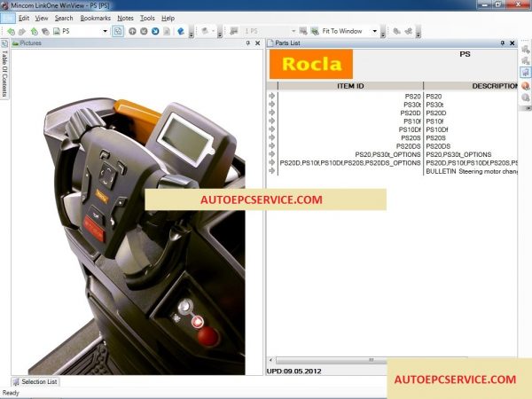Viewport: 532px width, 399px height.
Task: Click the top grey cart icon in right sidebar
Action: point(526,49)
